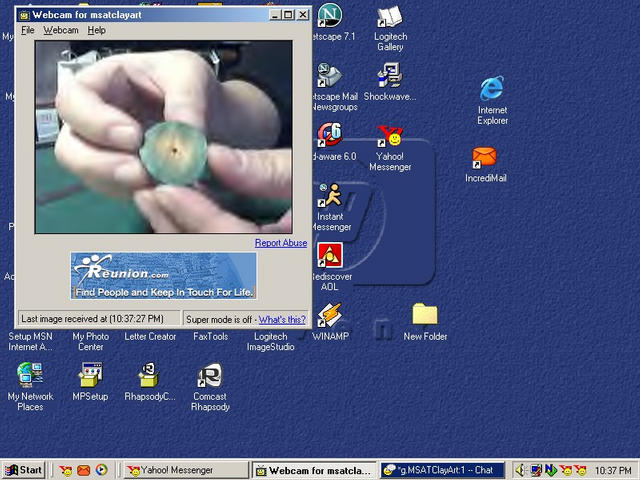Image resolution: width=640 pixels, height=480 pixels.
Task: Click the My Photo Center label
Action: point(91,342)
